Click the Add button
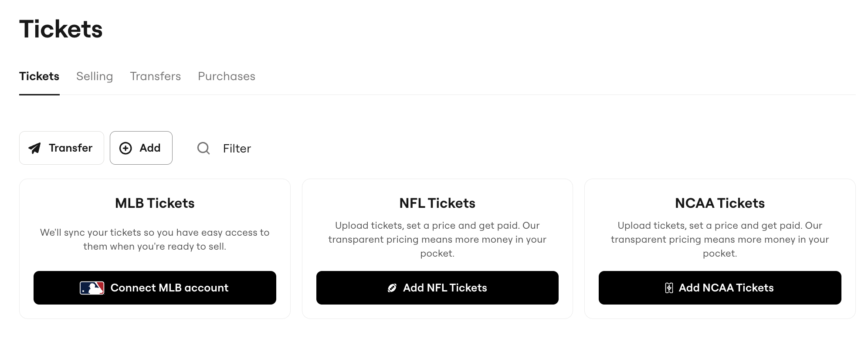 pyautogui.click(x=141, y=148)
